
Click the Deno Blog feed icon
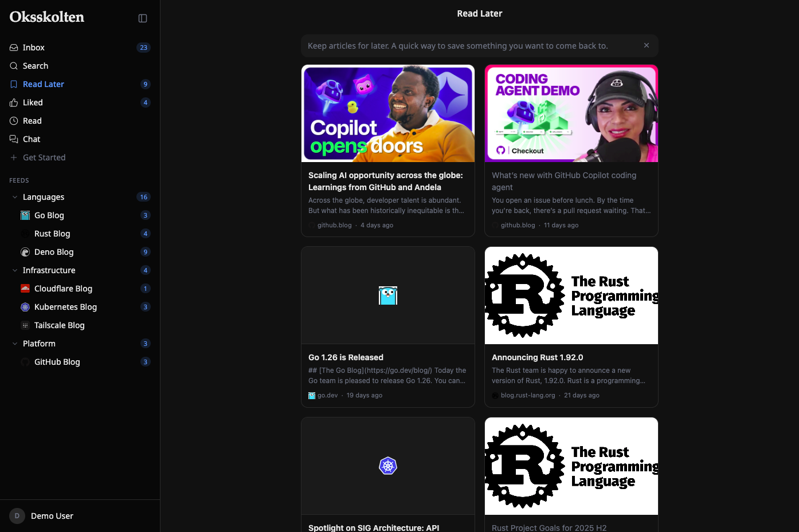click(x=25, y=252)
